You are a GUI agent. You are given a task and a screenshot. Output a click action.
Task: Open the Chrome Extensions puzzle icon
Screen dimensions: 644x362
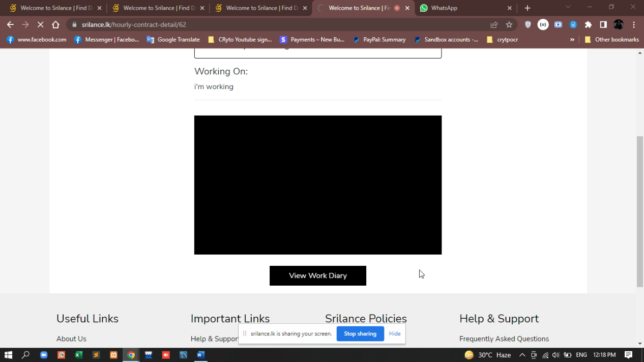coord(588,24)
